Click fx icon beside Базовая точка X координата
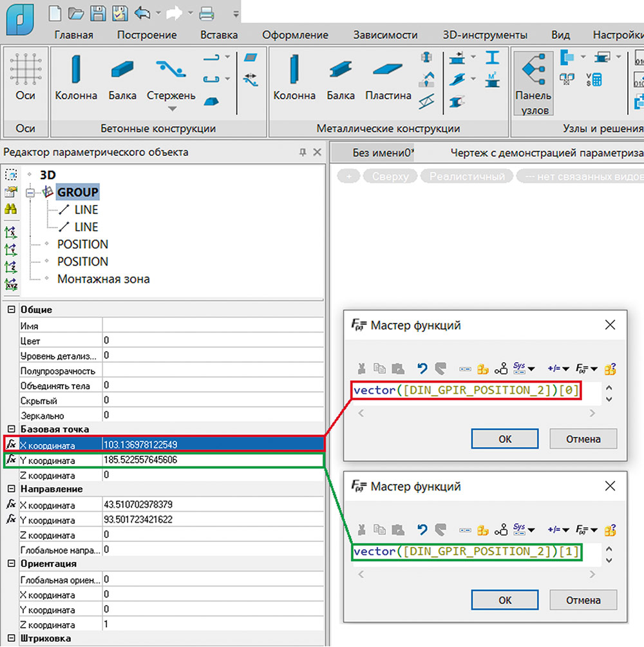644x647 pixels. 11,444
